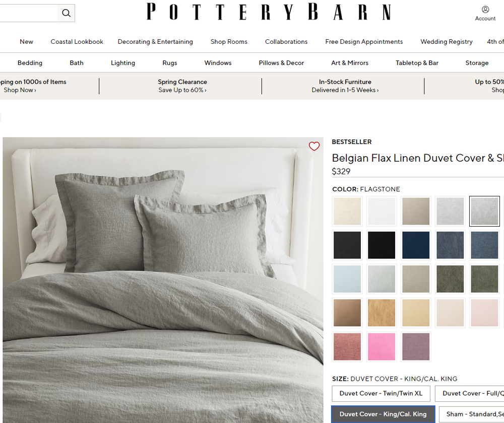Choose the white color swatch

point(382,211)
